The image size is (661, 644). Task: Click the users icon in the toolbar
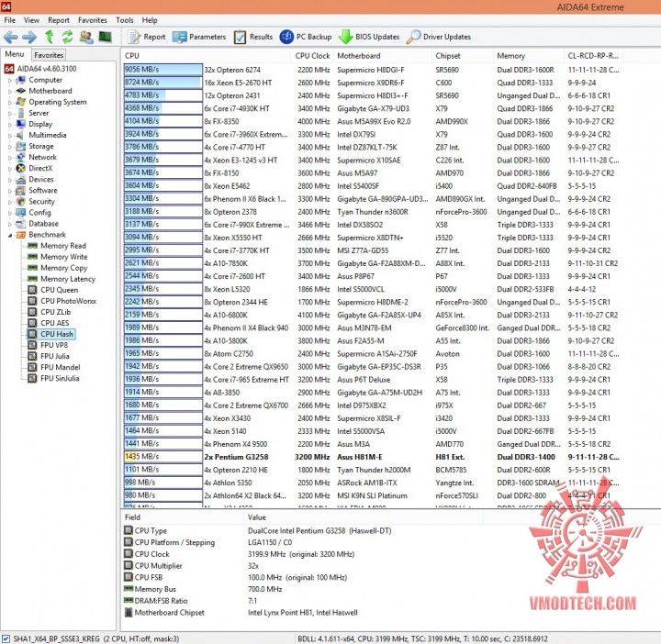click(86, 37)
